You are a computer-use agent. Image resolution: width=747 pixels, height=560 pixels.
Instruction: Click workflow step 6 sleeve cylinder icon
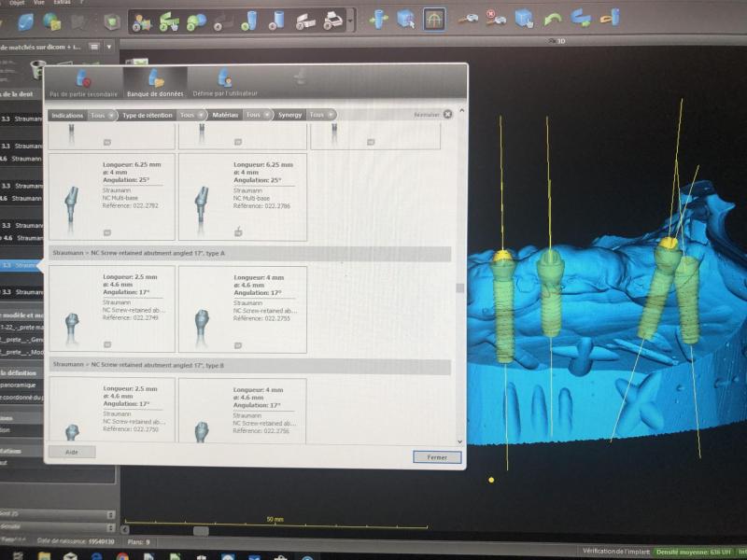[276, 21]
